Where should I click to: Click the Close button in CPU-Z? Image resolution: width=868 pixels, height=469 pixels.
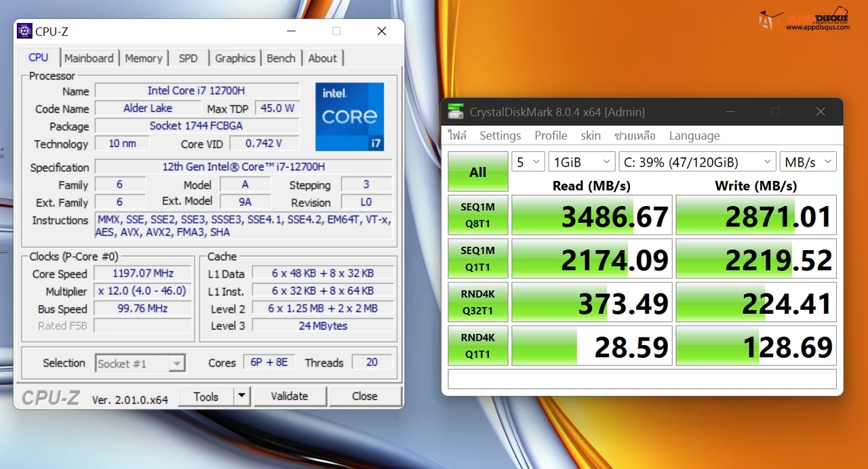pyautogui.click(x=365, y=396)
